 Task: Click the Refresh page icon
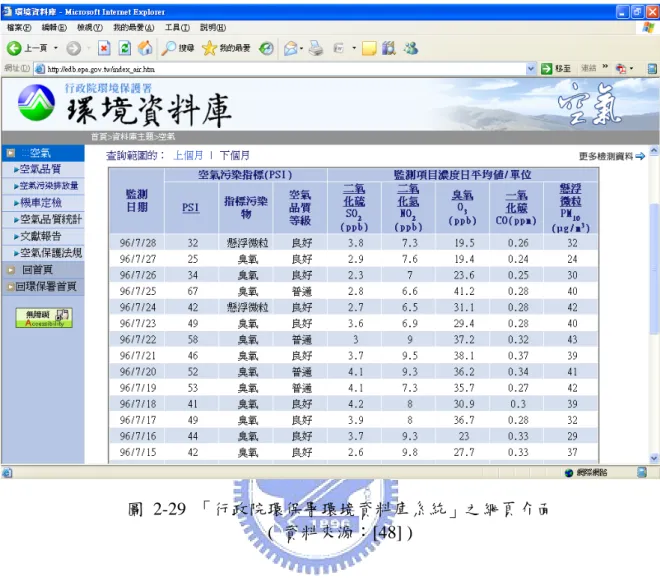coord(125,48)
